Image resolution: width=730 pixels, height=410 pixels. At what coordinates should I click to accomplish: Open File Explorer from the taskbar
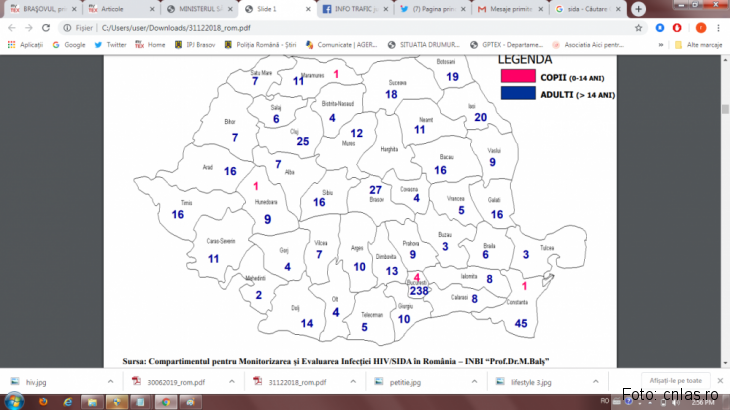92,402
